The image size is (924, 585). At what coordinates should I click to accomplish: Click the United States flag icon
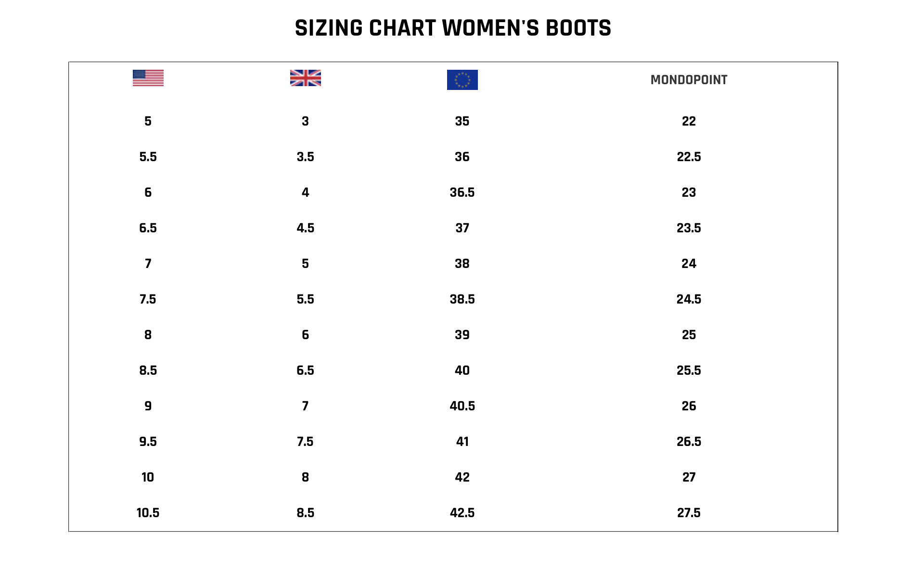pyautogui.click(x=148, y=78)
